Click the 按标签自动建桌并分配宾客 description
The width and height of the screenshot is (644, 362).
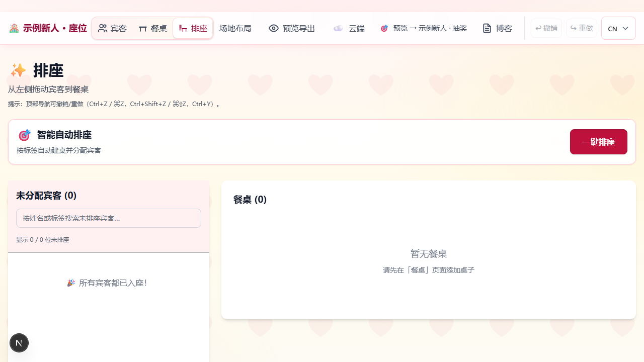pyautogui.click(x=59, y=150)
